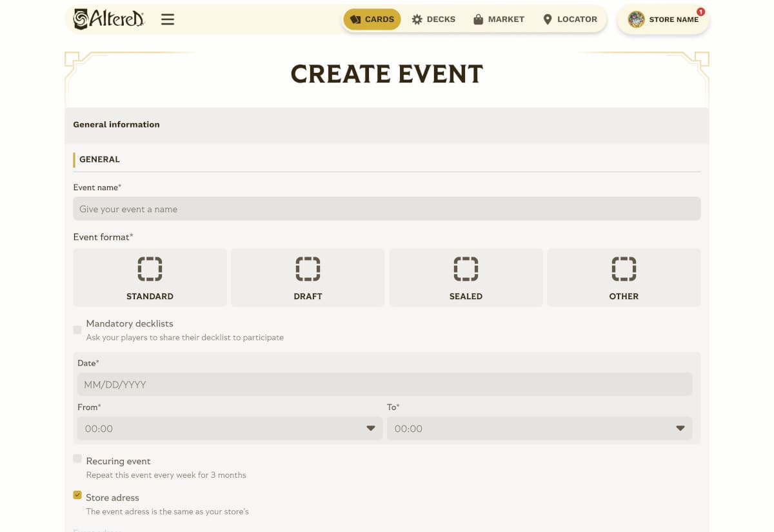The image size is (774, 532).
Task: Expand the From time dropdown
Action: (x=370, y=428)
